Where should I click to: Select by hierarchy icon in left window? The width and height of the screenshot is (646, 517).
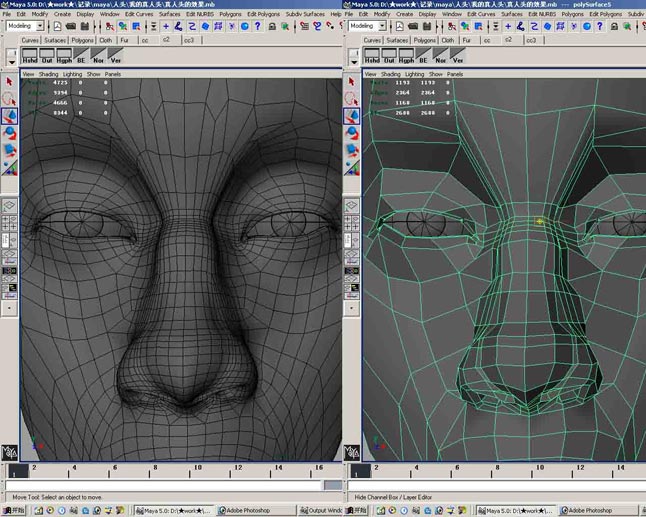pos(110,26)
